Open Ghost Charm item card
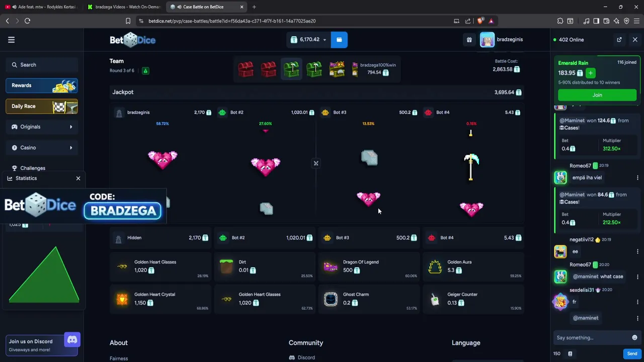The image size is (644, 362). click(x=370, y=299)
